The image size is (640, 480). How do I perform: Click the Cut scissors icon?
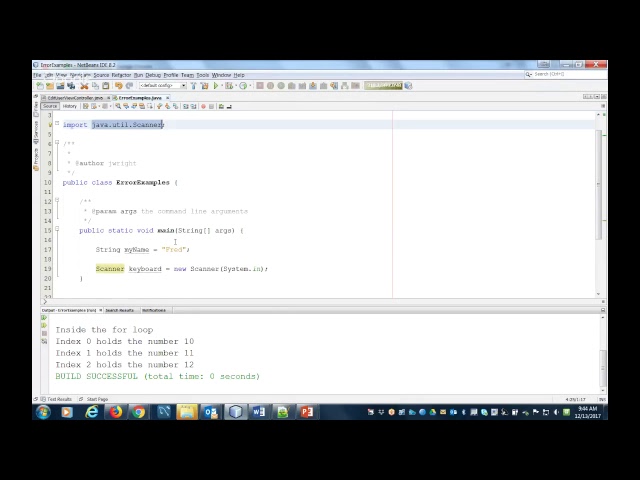pos(84,86)
